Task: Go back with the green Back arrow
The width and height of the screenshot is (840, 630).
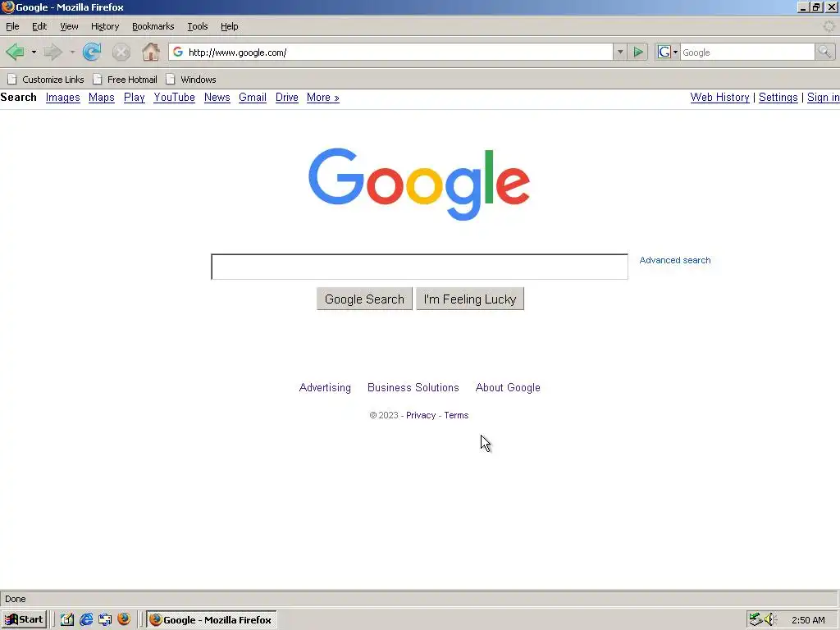Action: click(x=15, y=52)
